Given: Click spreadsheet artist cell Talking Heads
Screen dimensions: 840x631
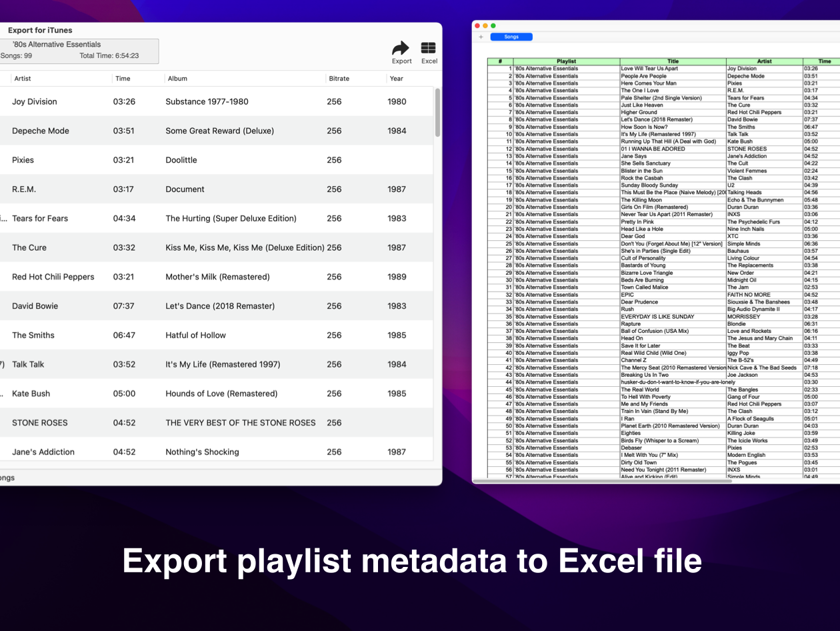Looking at the screenshot, I should tap(765, 193).
